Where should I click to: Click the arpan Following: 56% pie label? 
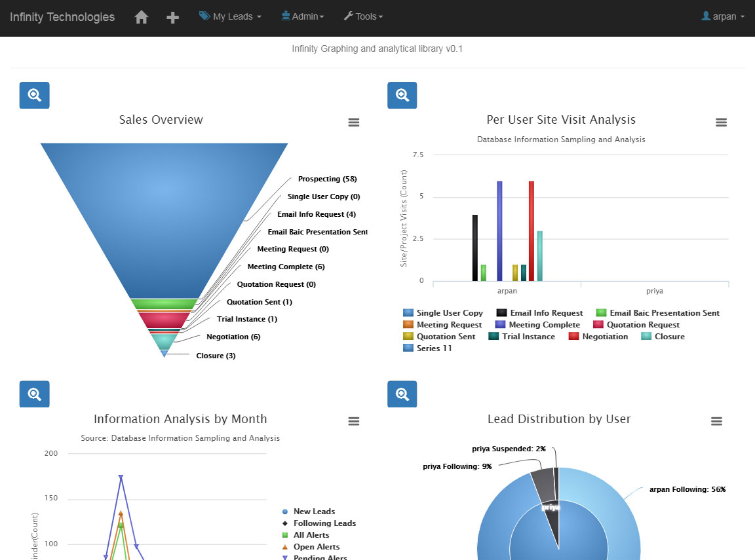pyautogui.click(x=687, y=489)
